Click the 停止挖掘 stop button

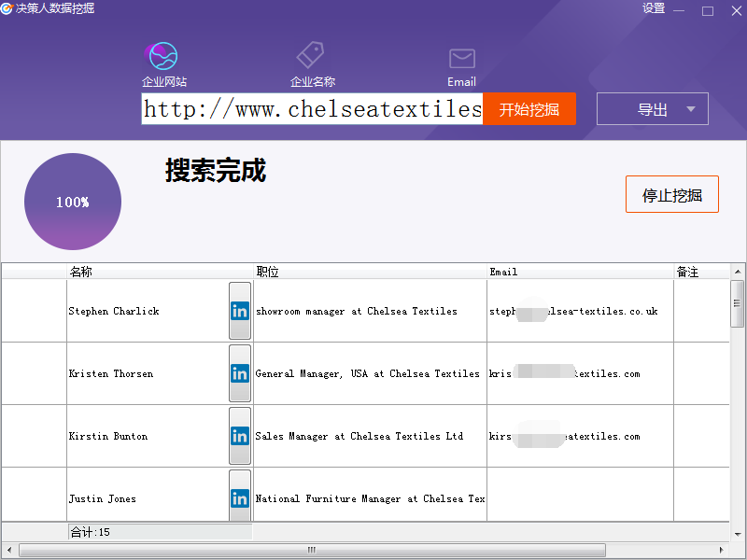click(671, 194)
